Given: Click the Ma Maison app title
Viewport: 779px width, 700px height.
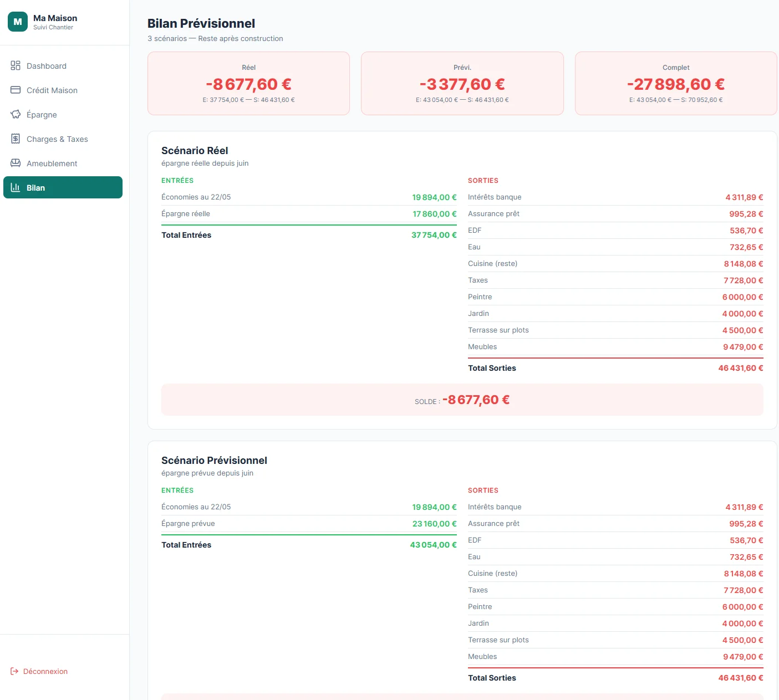Looking at the screenshot, I should point(55,18).
